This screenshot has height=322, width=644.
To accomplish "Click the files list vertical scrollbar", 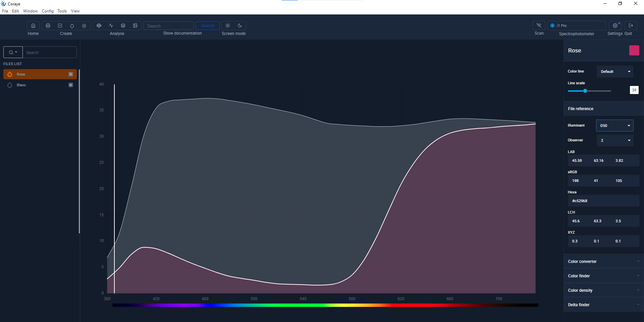I will click(79, 151).
